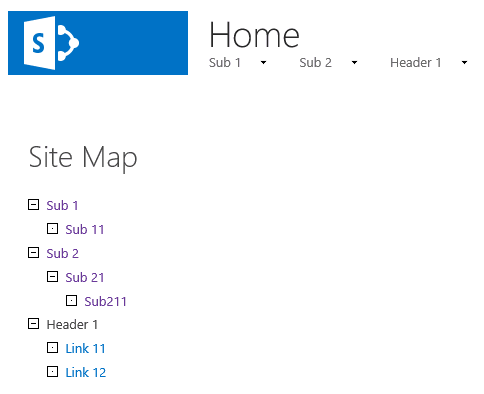Viewport: 484px width, 394px height.
Task: Select Sub 2 in top navigation bar
Action: [x=316, y=63]
